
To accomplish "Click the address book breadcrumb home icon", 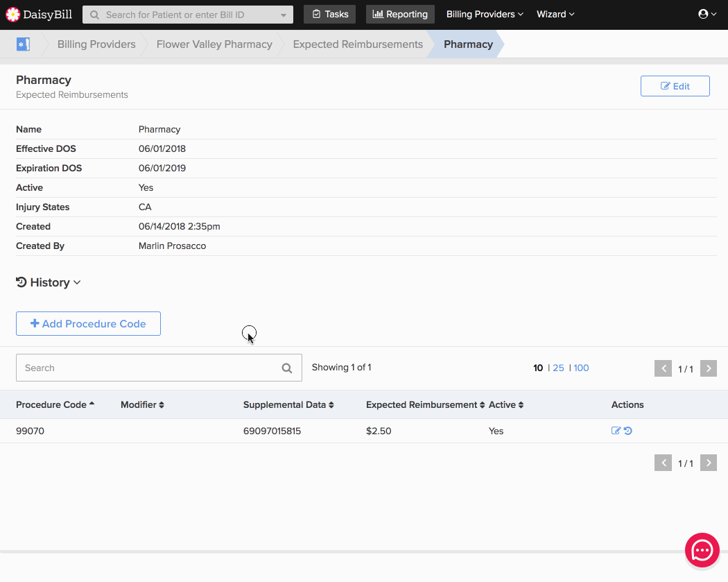I will click(x=23, y=44).
